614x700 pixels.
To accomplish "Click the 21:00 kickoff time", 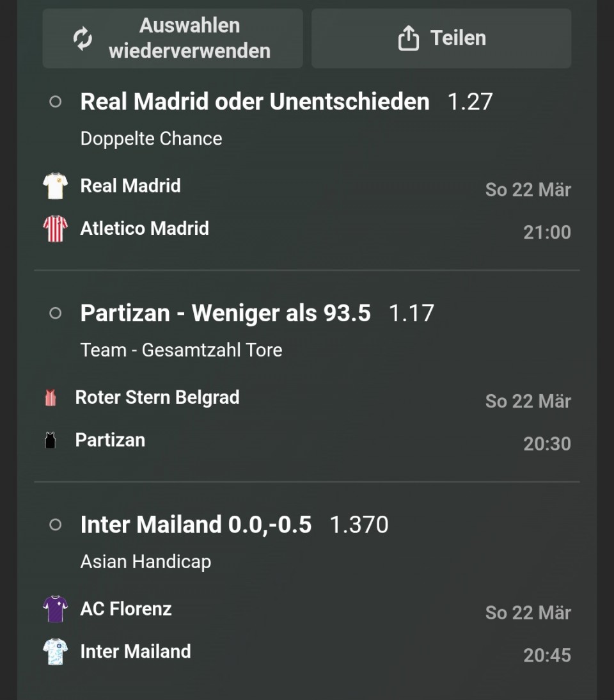I will coord(547,232).
